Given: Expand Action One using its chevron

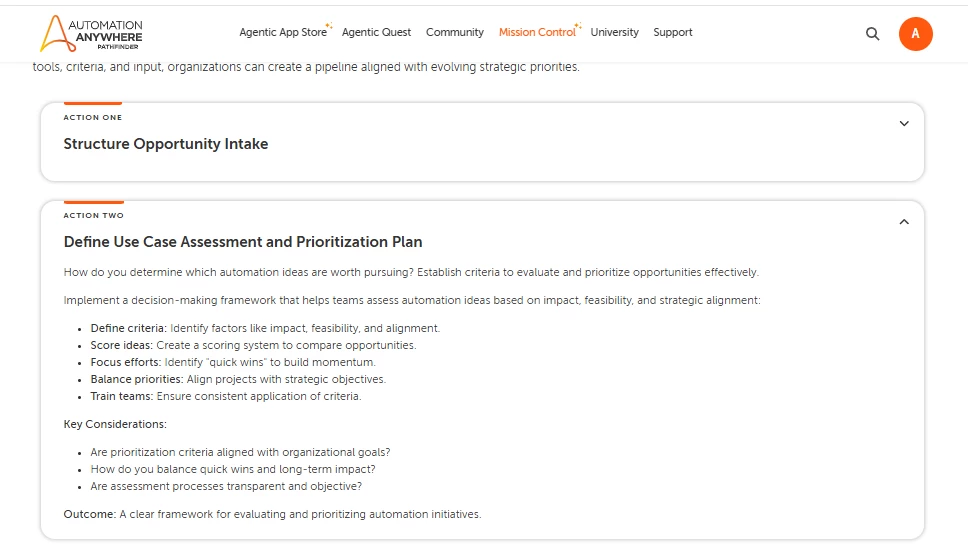Looking at the screenshot, I should (x=904, y=123).
